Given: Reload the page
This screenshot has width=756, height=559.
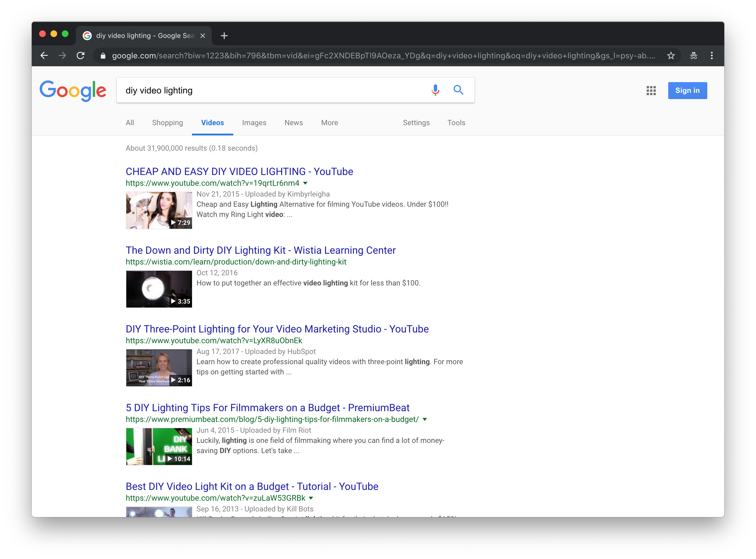Looking at the screenshot, I should pyautogui.click(x=80, y=56).
